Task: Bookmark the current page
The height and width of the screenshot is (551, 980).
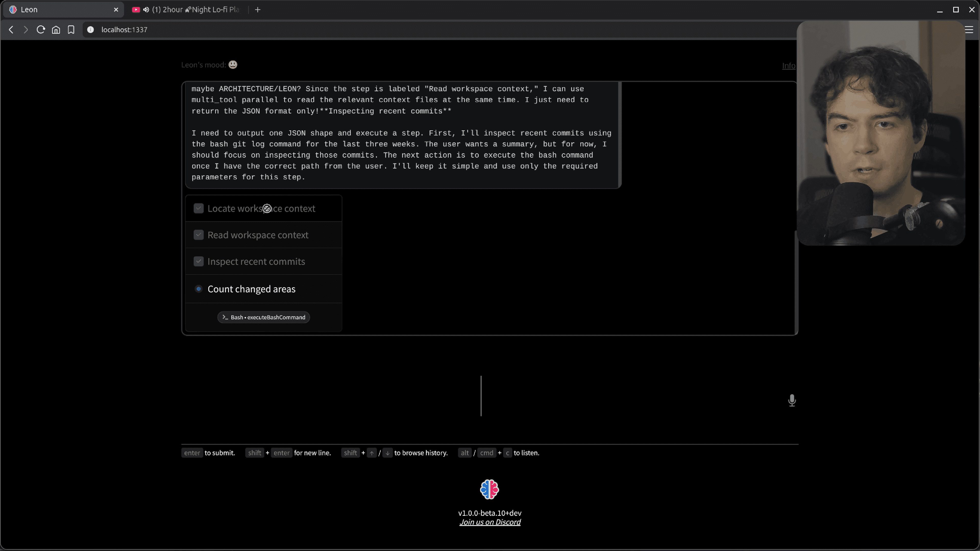Action: pyautogui.click(x=71, y=30)
